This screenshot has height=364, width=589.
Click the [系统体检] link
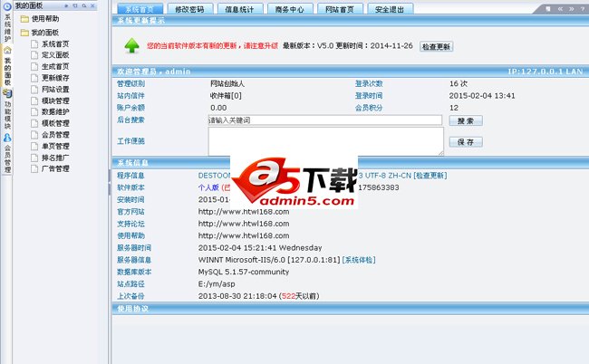click(x=359, y=260)
